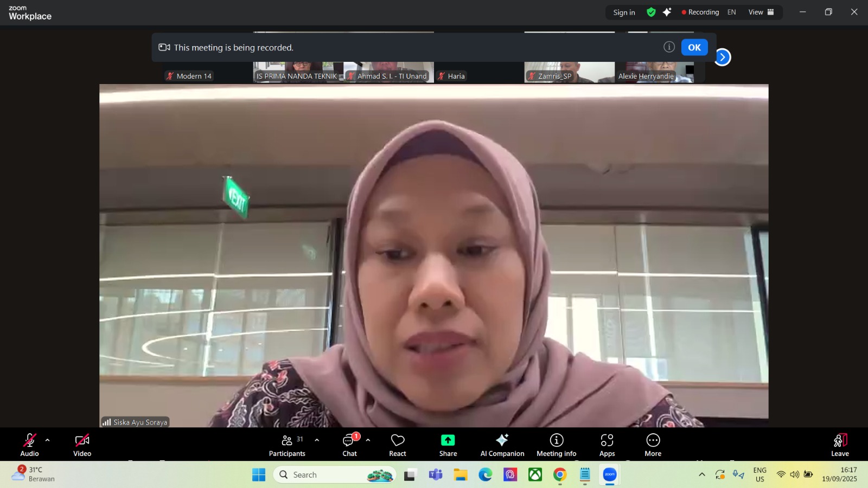The image size is (868, 488).
Task: Expand the Chat options arrow
Action: pyautogui.click(x=368, y=440)
